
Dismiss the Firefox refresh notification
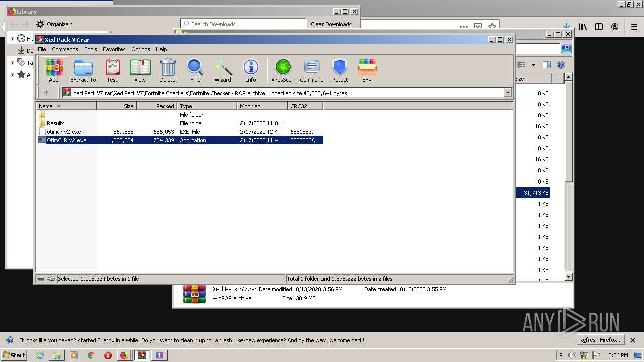tap(633, 340)
